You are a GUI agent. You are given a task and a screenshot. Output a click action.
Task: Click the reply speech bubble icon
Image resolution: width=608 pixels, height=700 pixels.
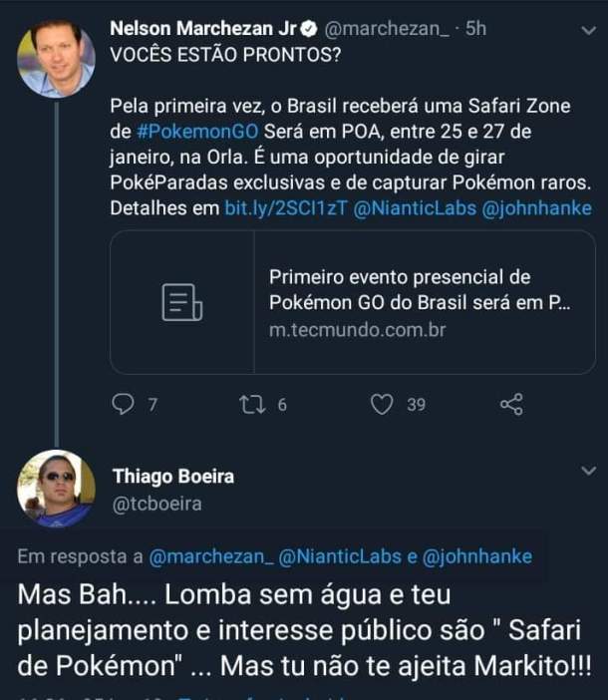[x=124, y=404]
